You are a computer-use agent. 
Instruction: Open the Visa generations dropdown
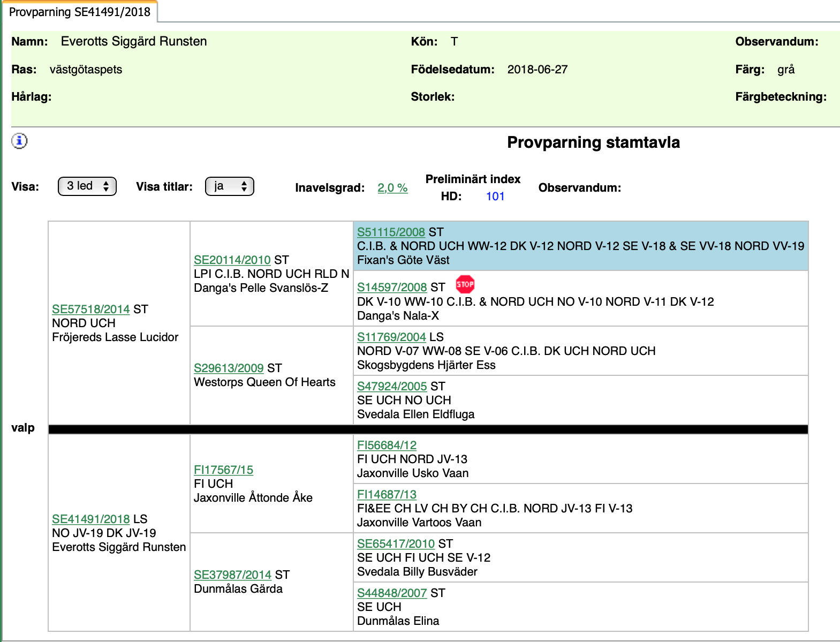pyautogui.click(x=87, y=186)
